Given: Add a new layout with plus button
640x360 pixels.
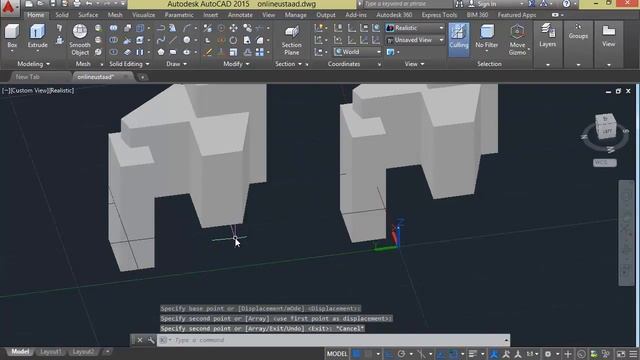Looking at the screenshot, I should coord(107,351).
